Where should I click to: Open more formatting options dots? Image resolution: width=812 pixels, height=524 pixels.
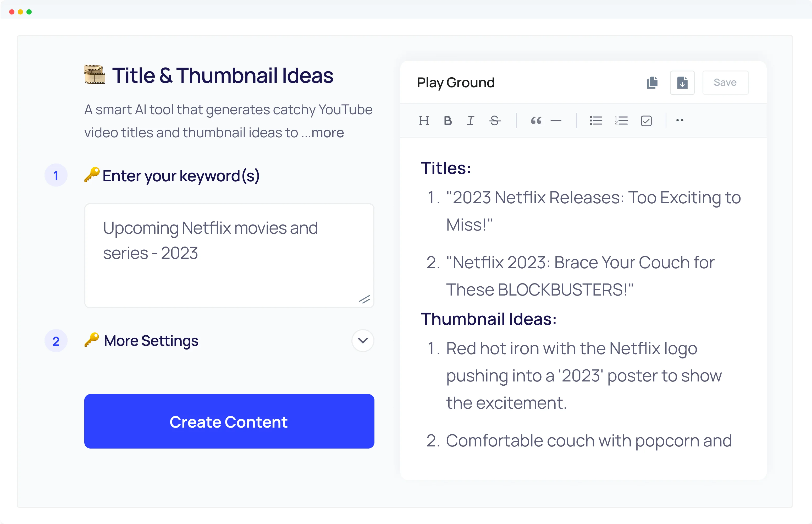[x=680, y=120]
